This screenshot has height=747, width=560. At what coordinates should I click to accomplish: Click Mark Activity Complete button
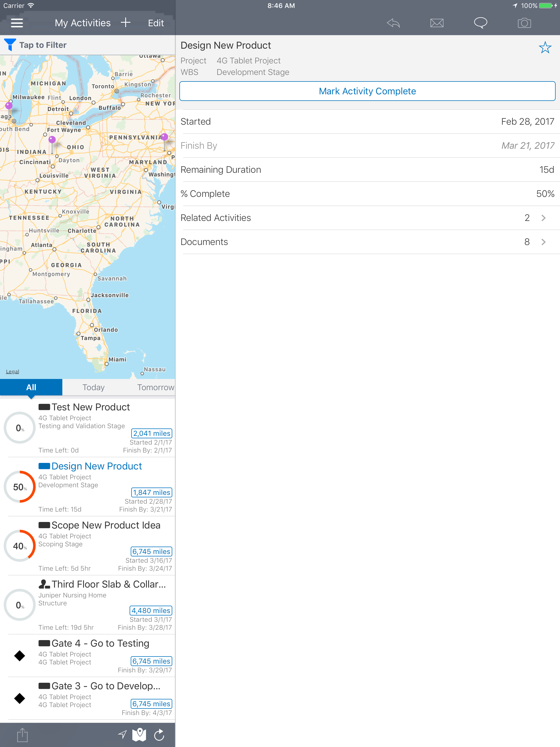tap(367, 91)
